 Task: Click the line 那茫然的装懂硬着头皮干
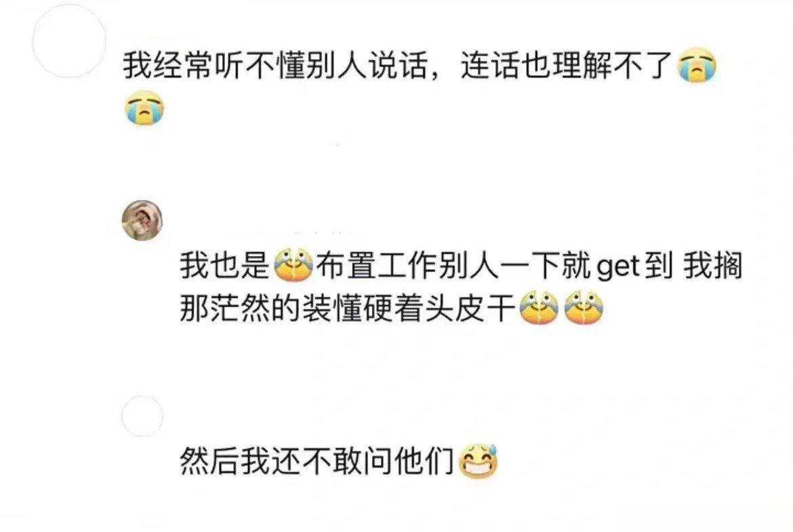click(348, 308)
